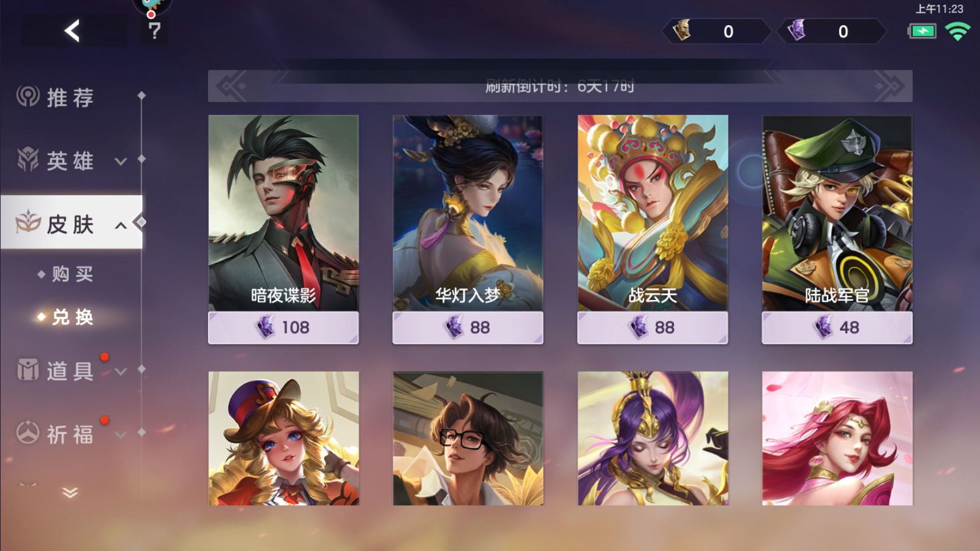This screenshot has width=980, height=551.
Task: Select the 兑换 exchange sub-tab
Action: point(73,317)
